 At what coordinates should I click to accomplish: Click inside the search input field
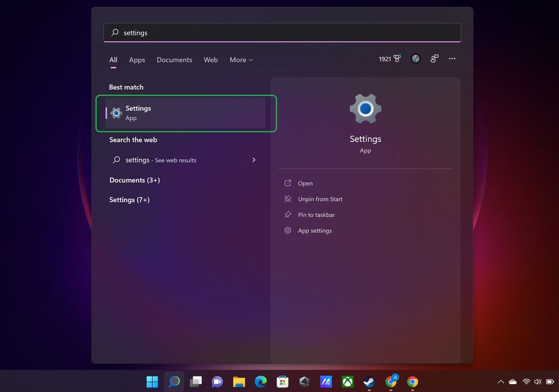tap(282, 32)
